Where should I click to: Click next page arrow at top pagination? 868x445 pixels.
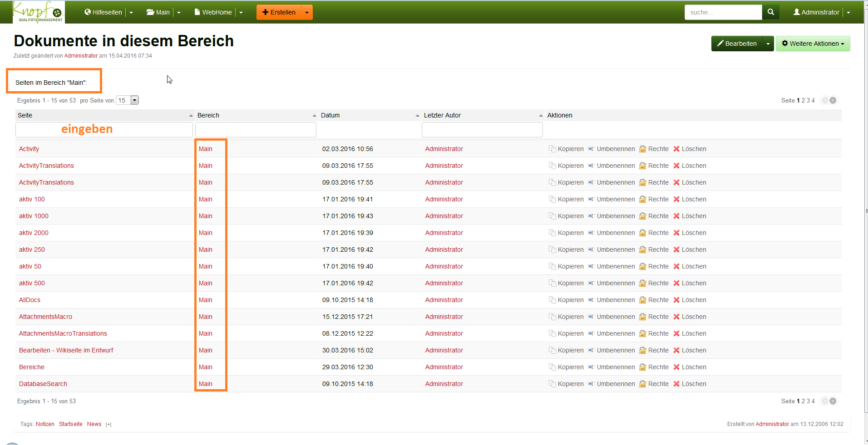click(x=833, y=100)
